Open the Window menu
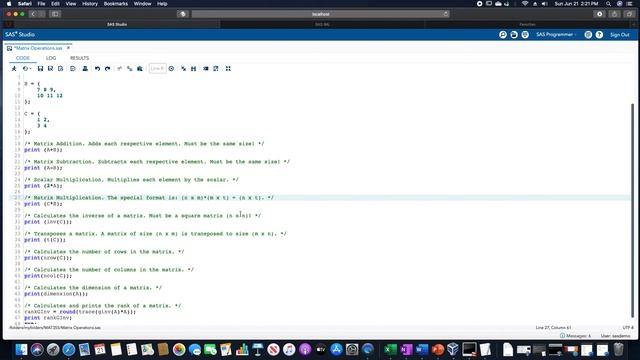640x360 pixels. point(142,4)
